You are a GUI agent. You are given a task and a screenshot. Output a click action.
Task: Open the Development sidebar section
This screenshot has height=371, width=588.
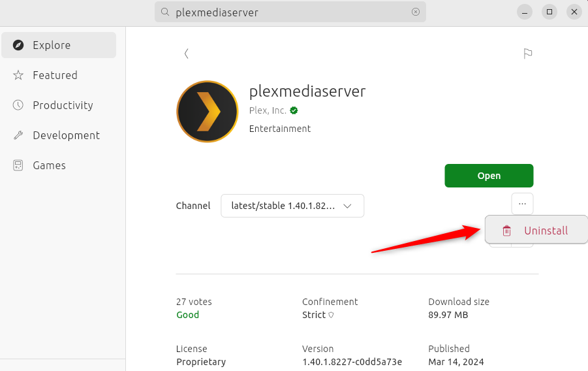(59, 135)
